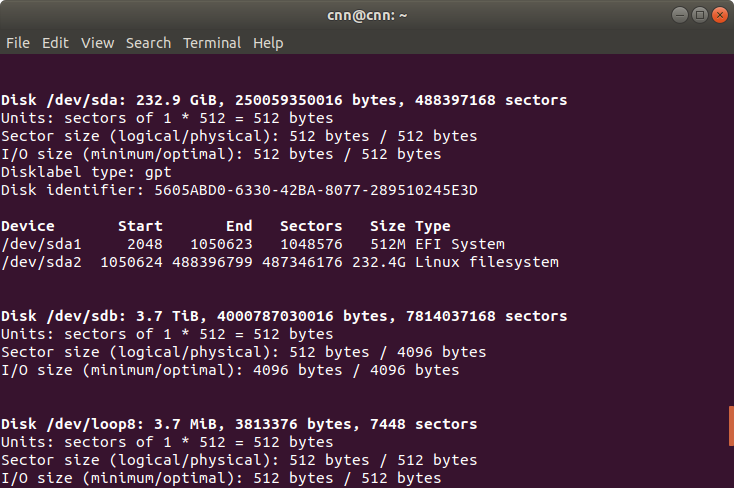Open the Terminal menu
The height and width of the screenshot is (488, 734).
coord(212,43)
